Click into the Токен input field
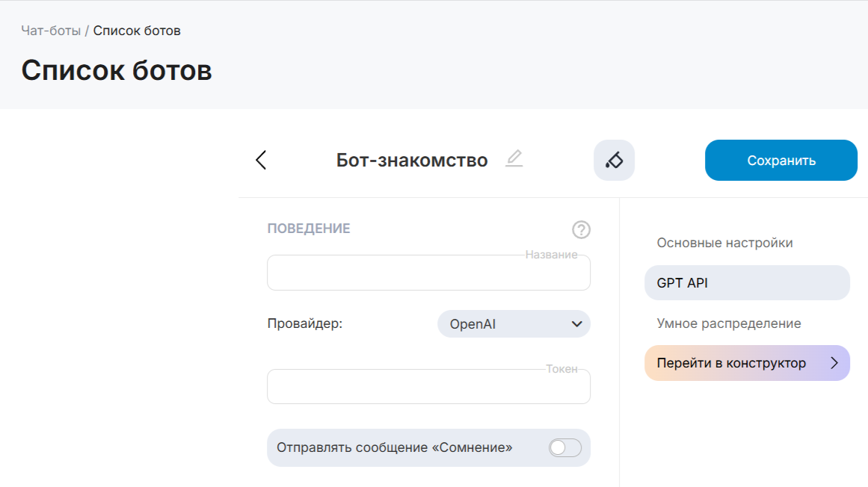868x487 pixels. click(x=428, y=388)
